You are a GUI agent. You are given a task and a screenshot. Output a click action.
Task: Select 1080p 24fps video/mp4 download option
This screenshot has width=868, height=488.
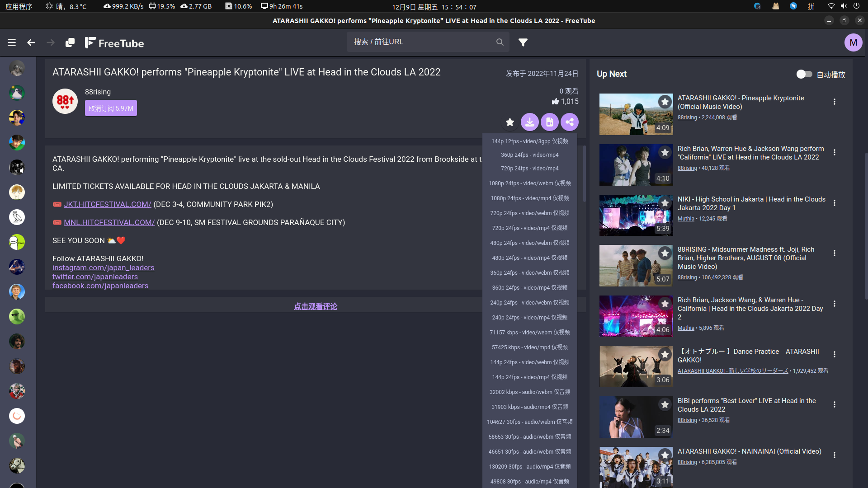(529, 198)
